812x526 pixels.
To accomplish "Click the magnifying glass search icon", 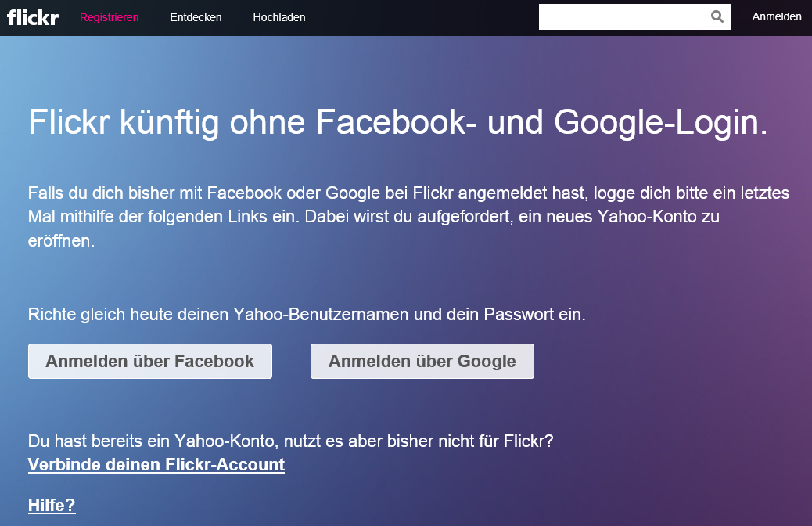I will [x=717, y=16].
